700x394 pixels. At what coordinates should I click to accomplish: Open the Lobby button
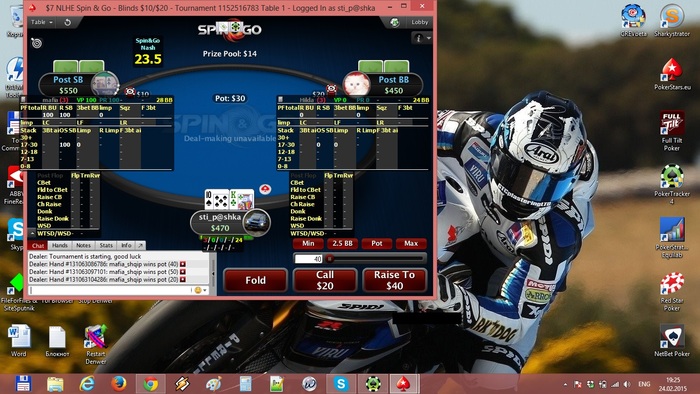419,22
